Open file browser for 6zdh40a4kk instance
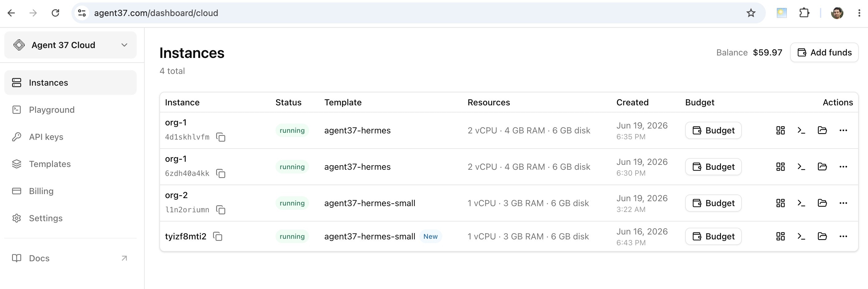This screenshot has height=289, width=868. point(822,167)
